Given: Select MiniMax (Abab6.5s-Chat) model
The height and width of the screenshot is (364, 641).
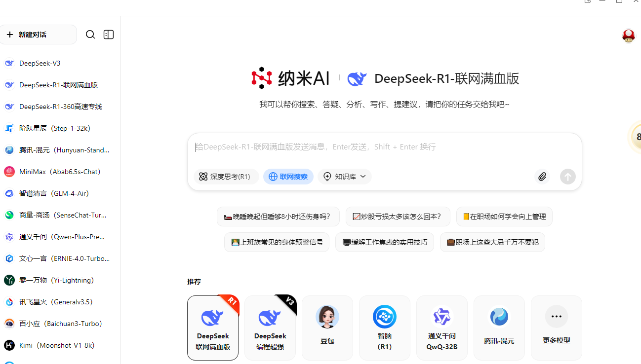Looking at the screenshot, I should [60, 172].
